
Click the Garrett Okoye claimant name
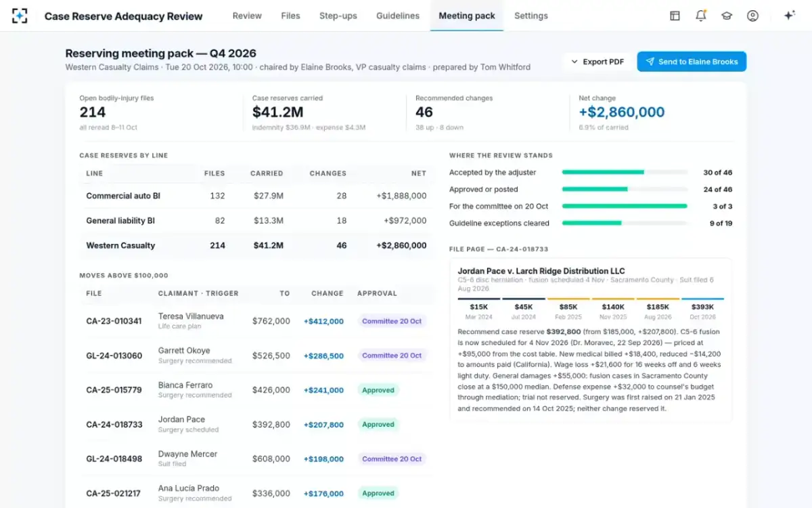pyautogui.click(x=184, y=351)
